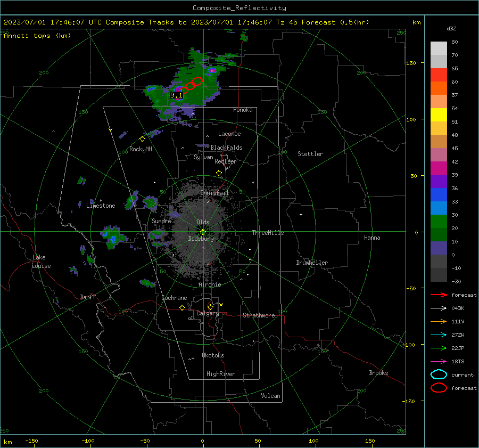Select the light gray swatch between 80 and 70 dBZ
This screenshot has height=448, width=479.
coord(439,48)
